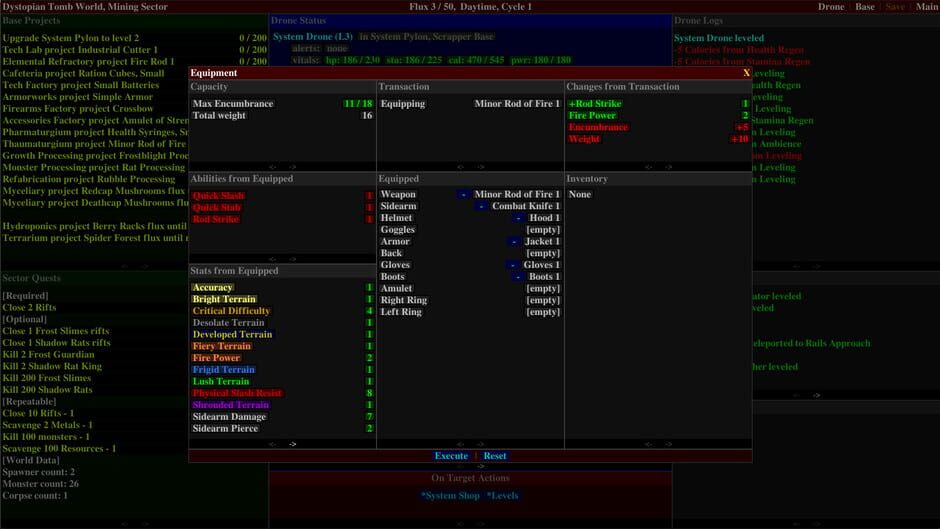Image resolution: width=940 pixels, height=529 pixels.
Task: Click Encumbrance in Changes from Transaction
Action: click(598, 127)
